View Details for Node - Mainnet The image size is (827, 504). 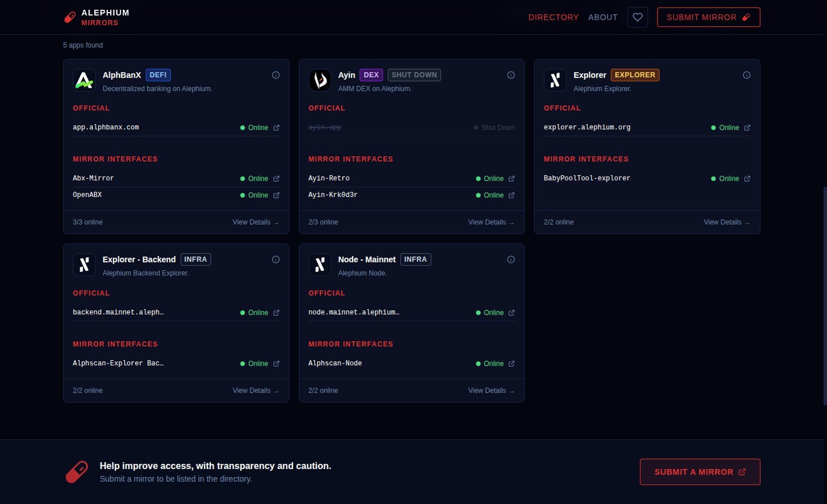[491, 390]
